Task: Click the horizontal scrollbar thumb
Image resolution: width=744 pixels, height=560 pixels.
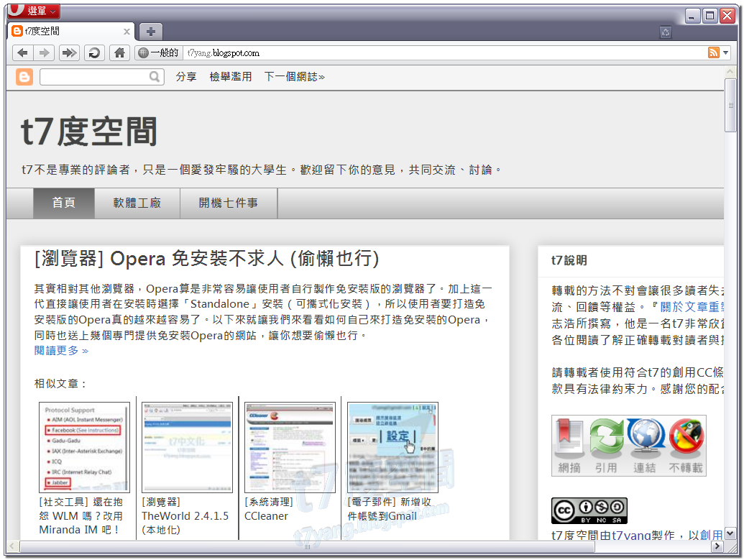Action: 307,546
